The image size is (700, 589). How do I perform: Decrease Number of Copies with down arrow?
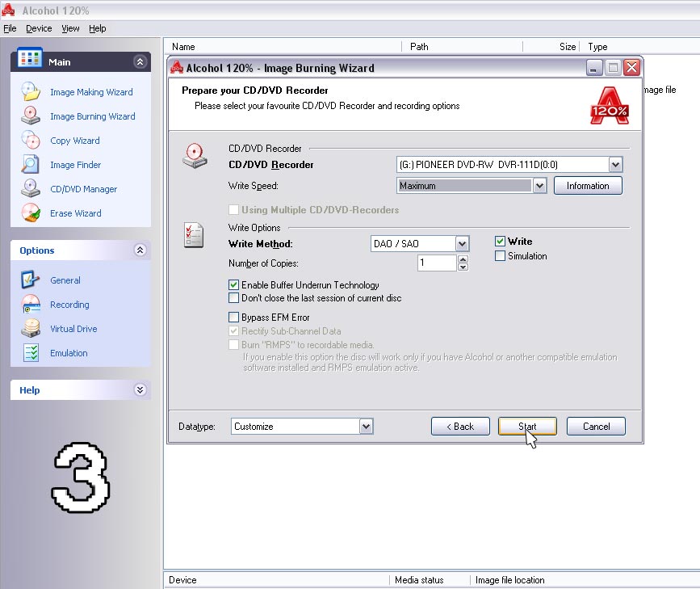(463, 267)
